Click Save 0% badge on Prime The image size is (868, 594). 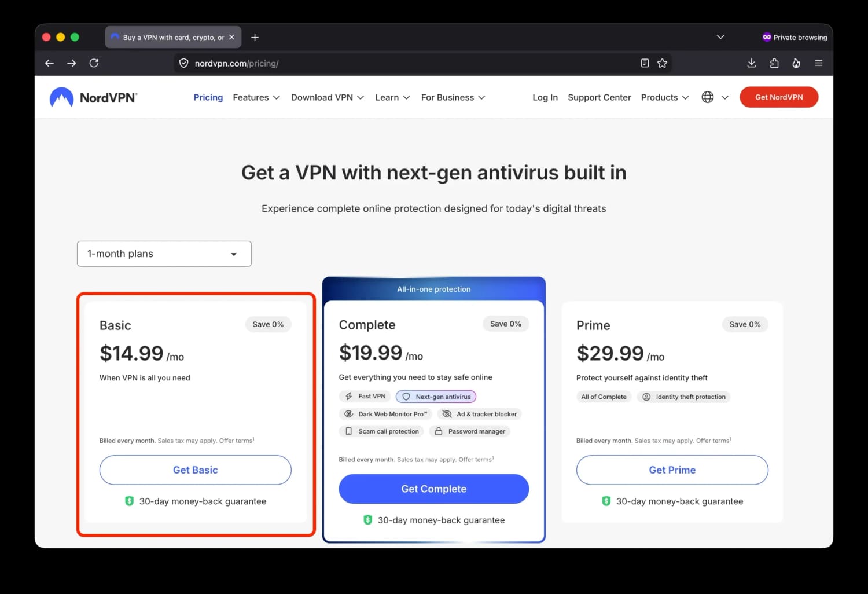[745, 324]
